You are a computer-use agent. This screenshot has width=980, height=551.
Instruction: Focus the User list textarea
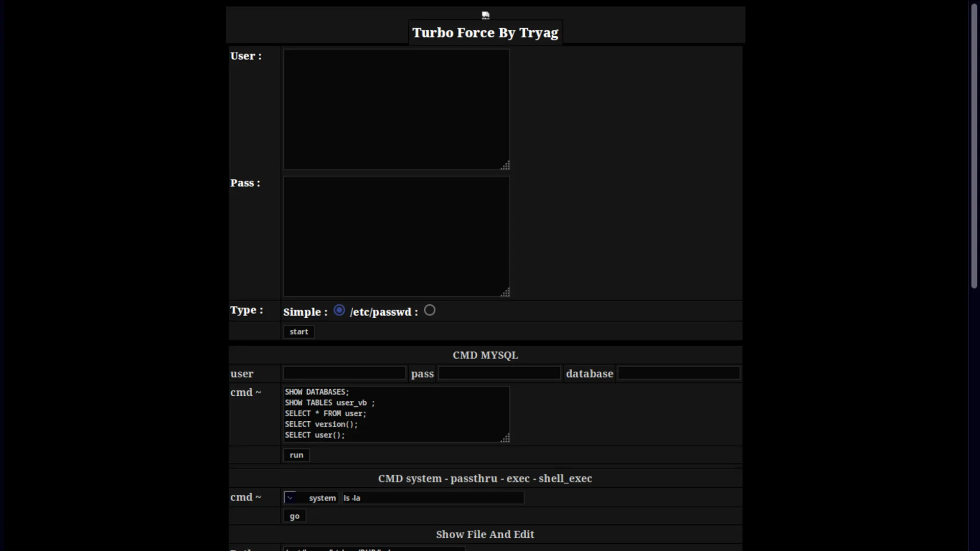(x=397, y=109)
